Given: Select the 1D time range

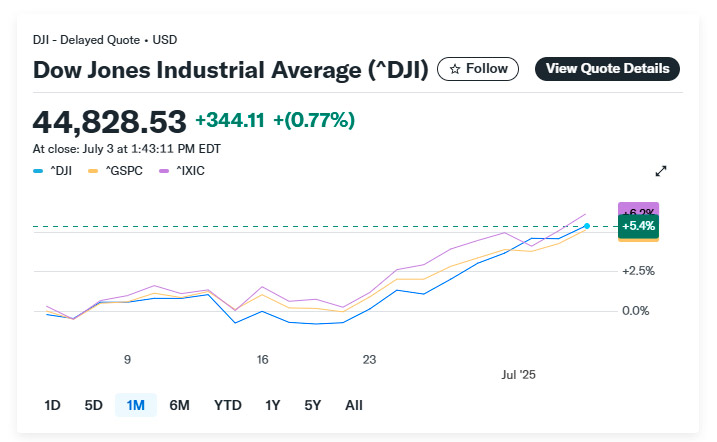Looking at the screenshot, I should [x=52, y=405].
